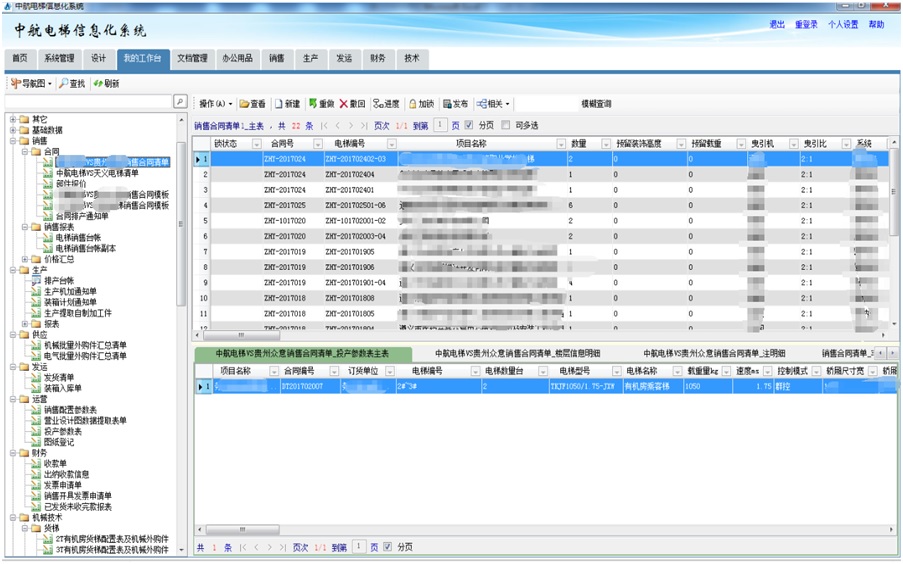The height and width of the screenshot is (564, 903).
Task: Click the magnifier button beside tree search box
Action: tap(180, 102)
